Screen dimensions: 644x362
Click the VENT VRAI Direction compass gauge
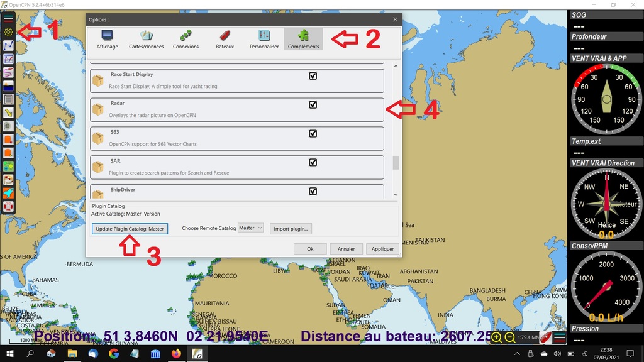coord(606,204)
